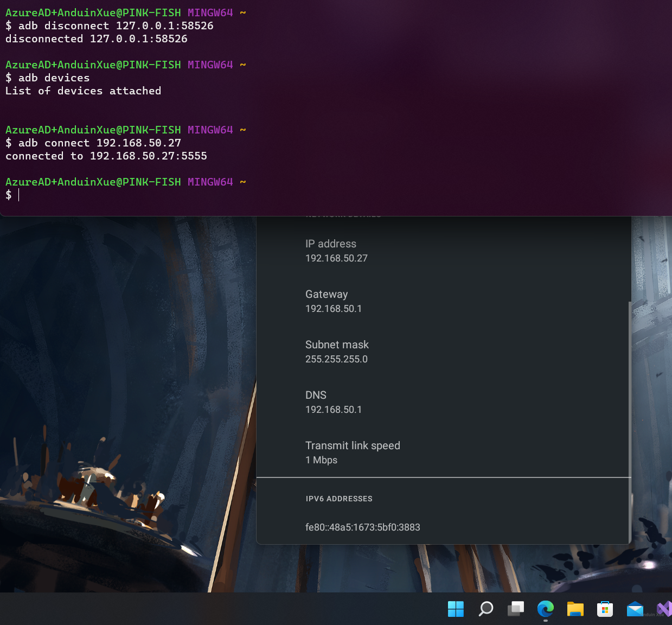The image size is (672, 625).
Task: Click 'List of devices attached' output
Action: tap(84, 91)
